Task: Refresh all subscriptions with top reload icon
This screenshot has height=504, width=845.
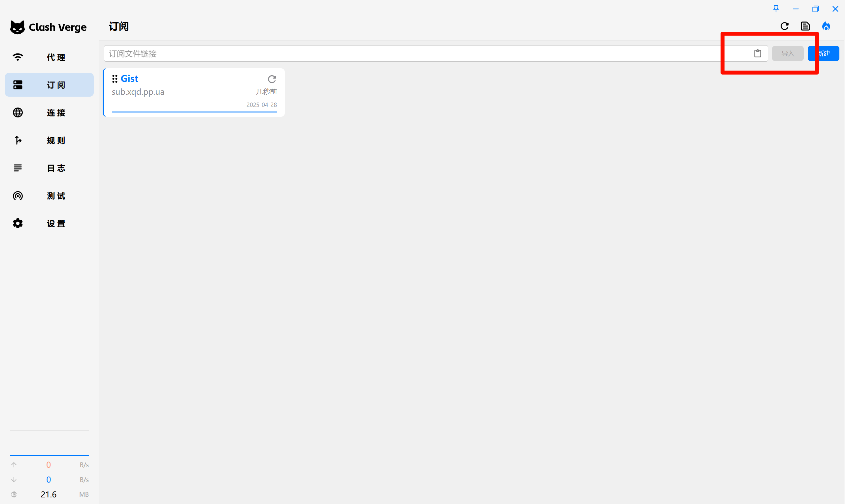Action: pos(784,26)
